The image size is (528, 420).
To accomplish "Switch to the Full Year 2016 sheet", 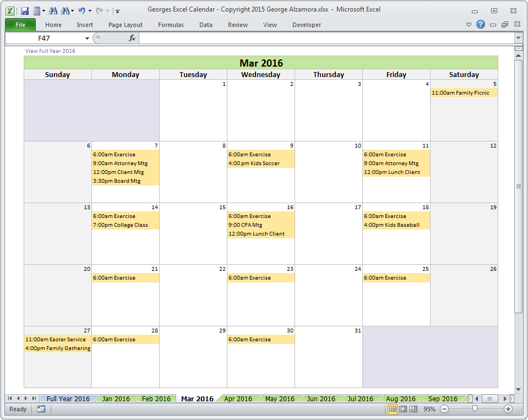I will [x=68, y=399].
